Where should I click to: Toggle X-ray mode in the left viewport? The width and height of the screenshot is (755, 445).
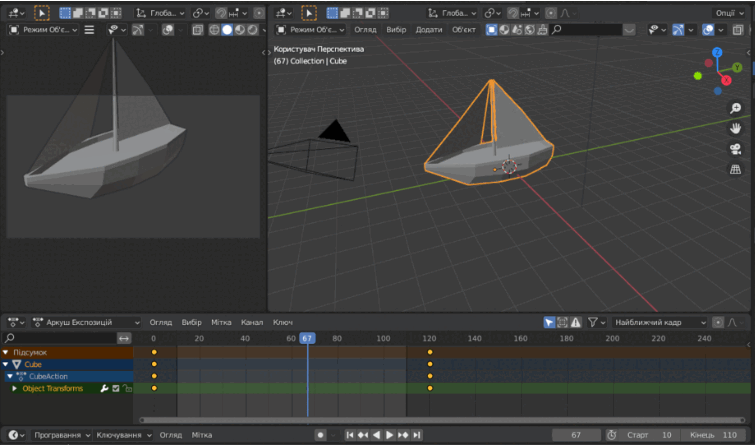(197, 30)
